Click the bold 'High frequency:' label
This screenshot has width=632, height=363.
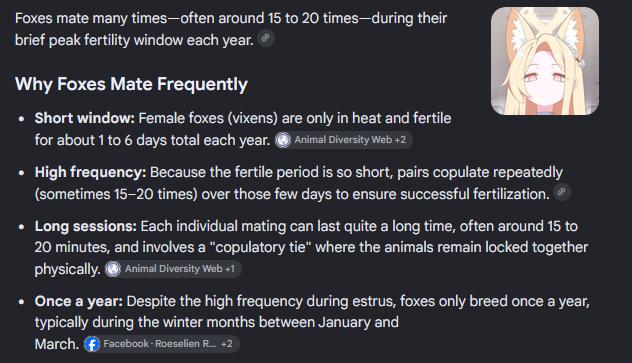pyautogui.click(x=90, y=172)
